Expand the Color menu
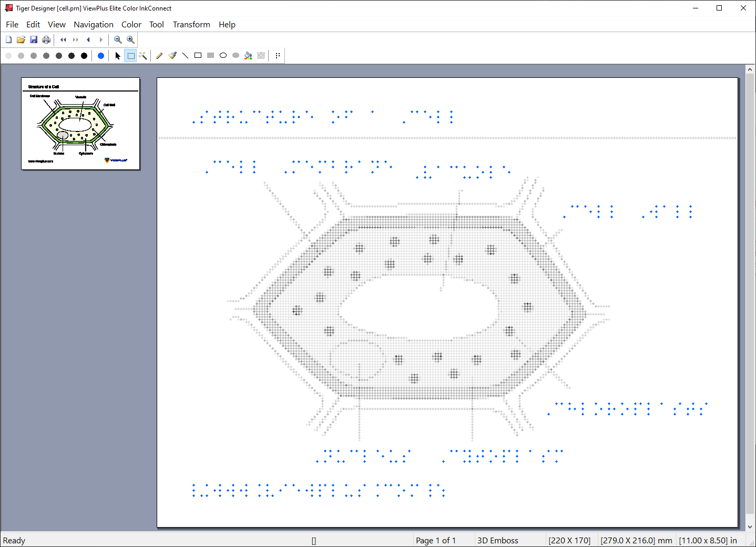 point(131,25)
